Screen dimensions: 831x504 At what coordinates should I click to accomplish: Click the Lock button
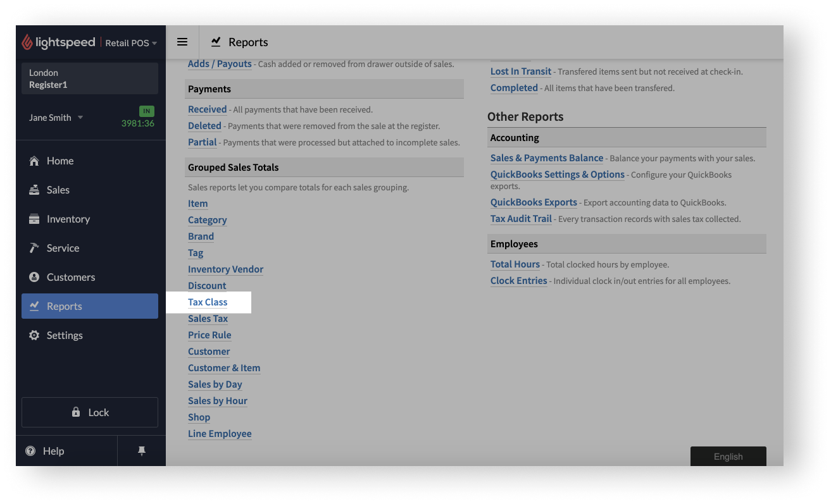[x=90, y=412]
